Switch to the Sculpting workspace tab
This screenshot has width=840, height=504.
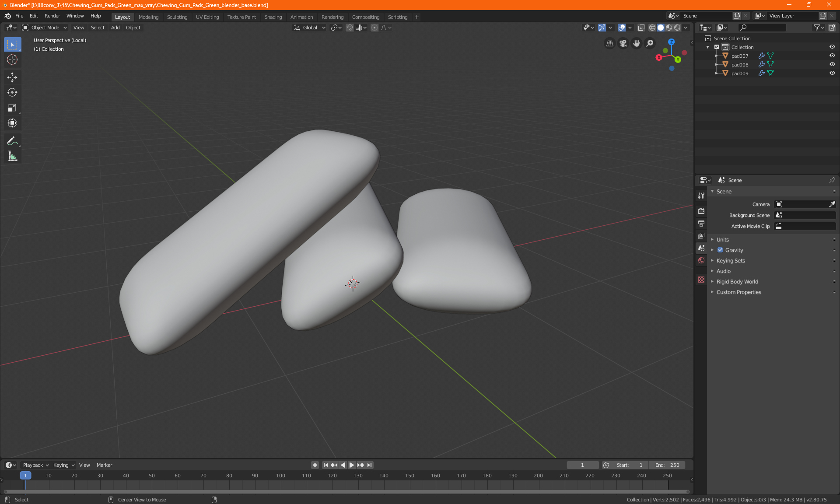tap(177, 17)
